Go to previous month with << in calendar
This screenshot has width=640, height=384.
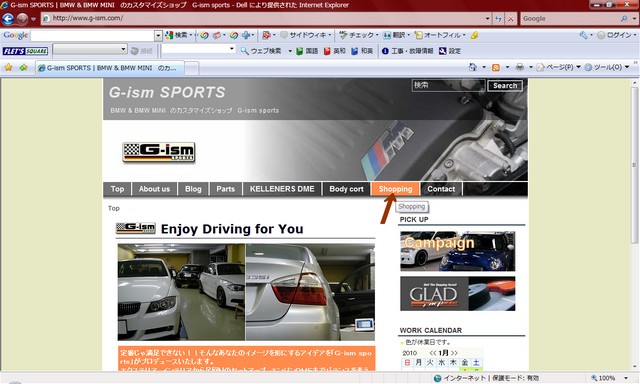433,353
